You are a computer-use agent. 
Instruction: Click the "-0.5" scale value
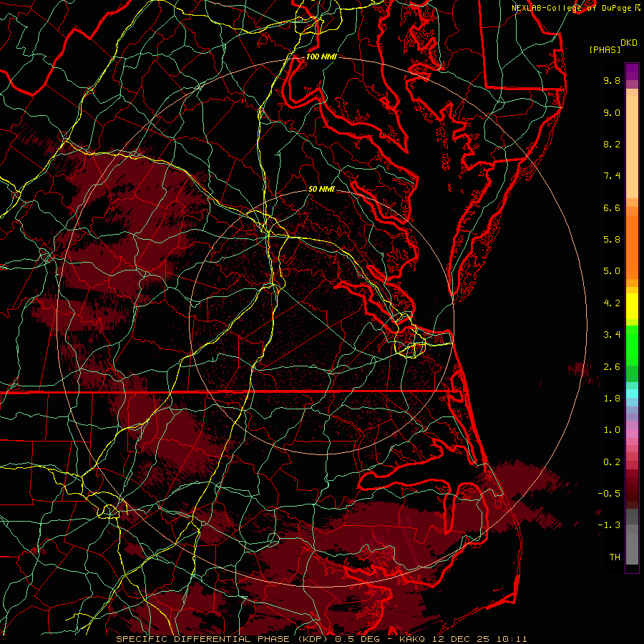(609, 494)
